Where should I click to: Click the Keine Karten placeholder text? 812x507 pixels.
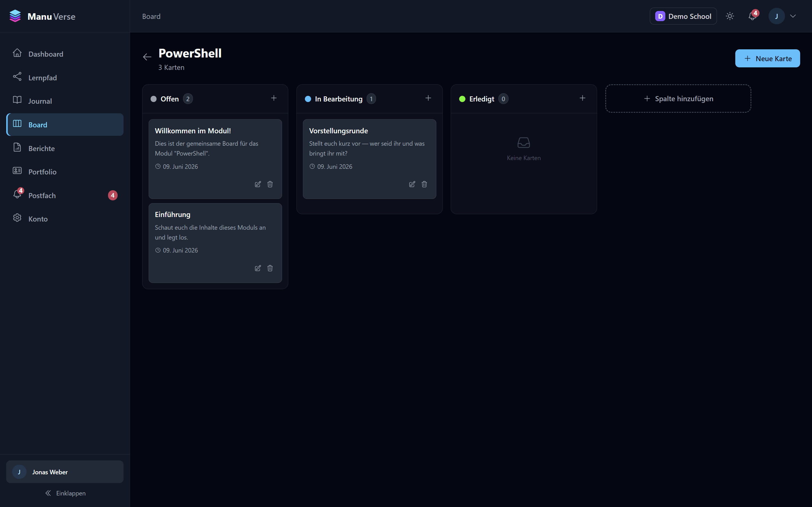point(524,158)
